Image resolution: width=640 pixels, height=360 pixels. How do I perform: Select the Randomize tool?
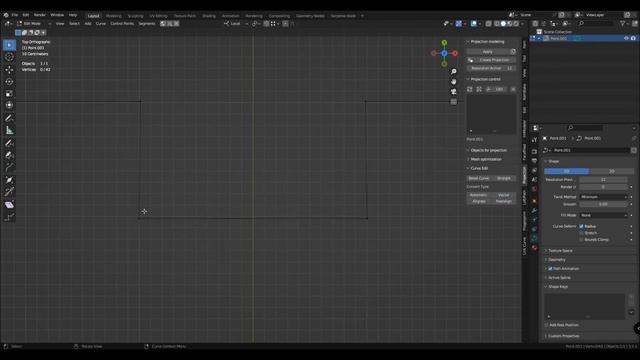click(9, 217)
